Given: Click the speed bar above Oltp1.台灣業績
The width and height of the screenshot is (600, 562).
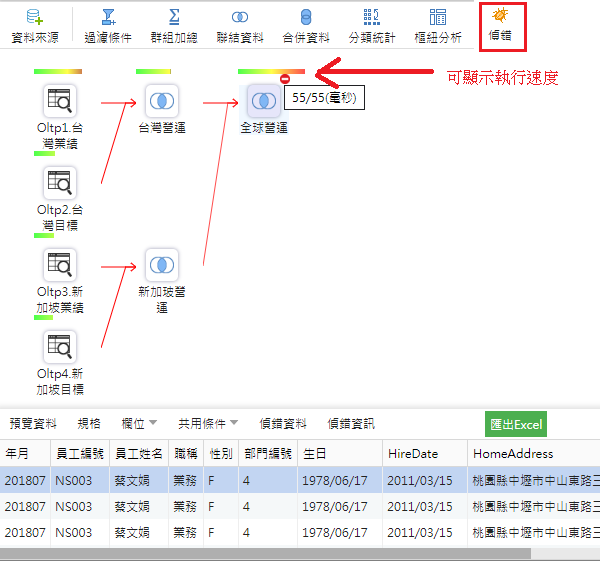Looking at the screenshot, I should click(58, 72).
